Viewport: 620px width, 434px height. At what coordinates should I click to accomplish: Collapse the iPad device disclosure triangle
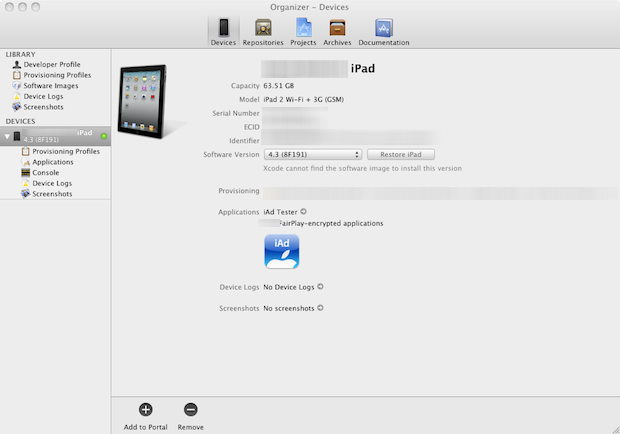click(x=7, y=136)
